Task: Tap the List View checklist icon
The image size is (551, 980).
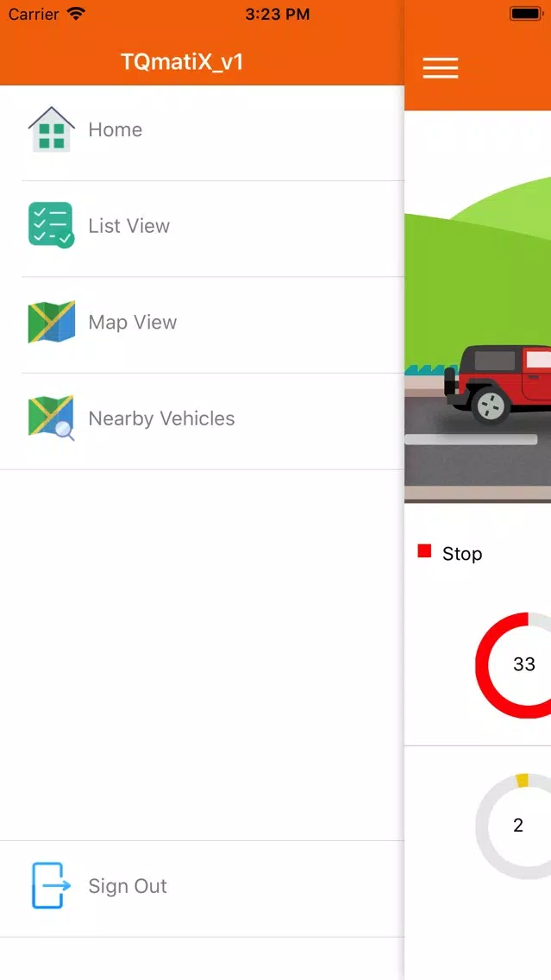Action: (x=51, y=225)
